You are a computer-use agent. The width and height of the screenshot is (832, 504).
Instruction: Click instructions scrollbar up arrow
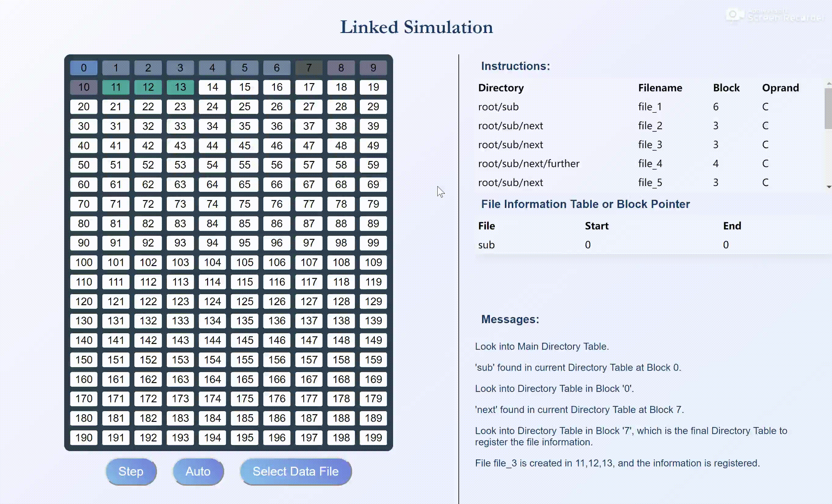coord(829,83)
